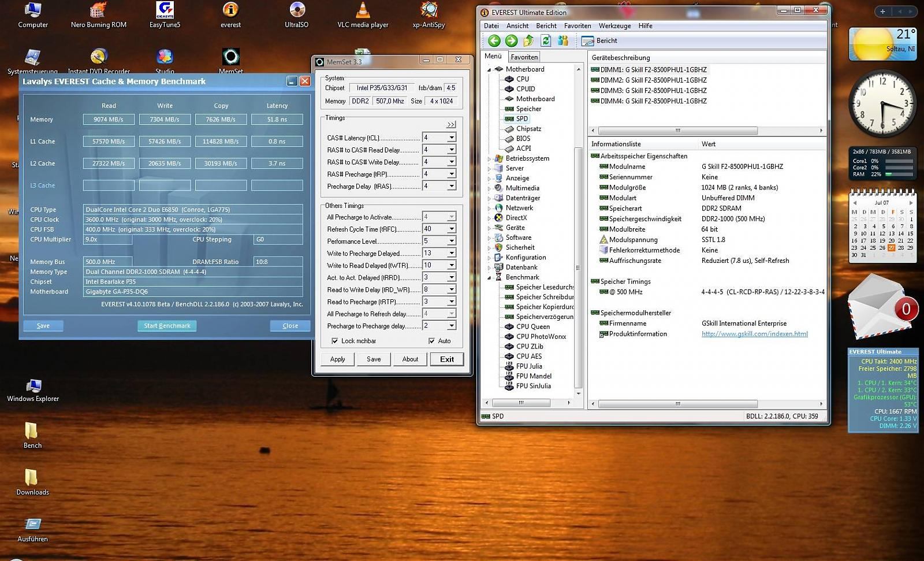Click Save in the EVEREST benchmark window
Viewport: 924px width, 561px height.
tap(43, 326)
